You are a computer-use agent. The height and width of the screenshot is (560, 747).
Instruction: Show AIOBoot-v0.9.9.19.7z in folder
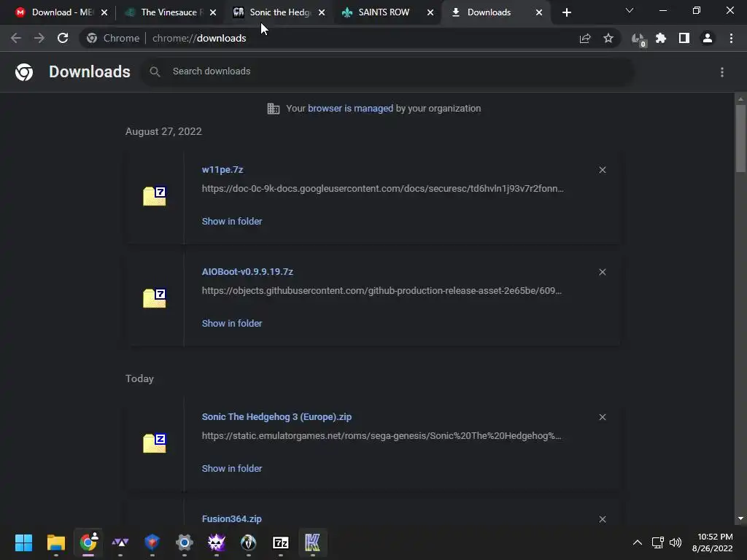232,323
